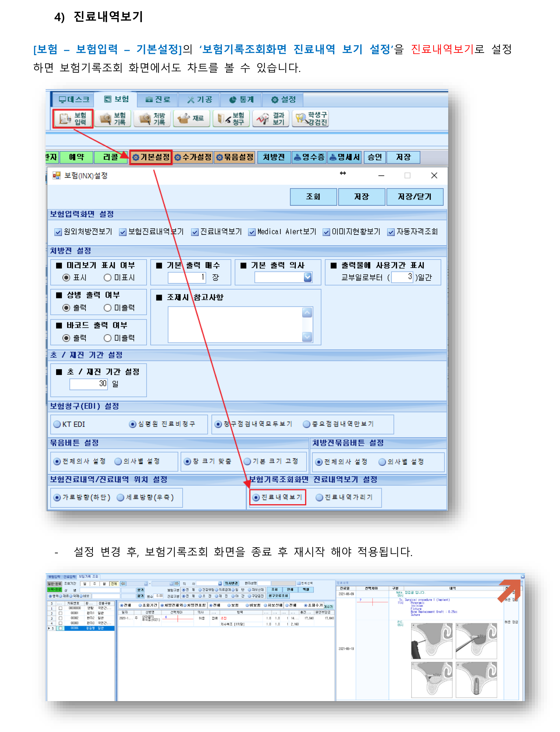The height and width of the screenshot is (732, 560).
Task: Print 영수증 with printer button
Action: tap(309, 157)
